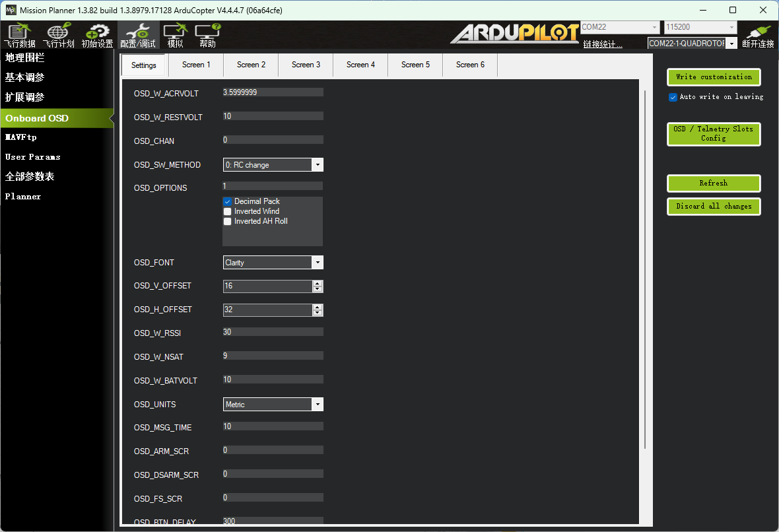Open the 模拟 simulation icon
Viewport: 779px width, 532px height.
pos(176,36)
